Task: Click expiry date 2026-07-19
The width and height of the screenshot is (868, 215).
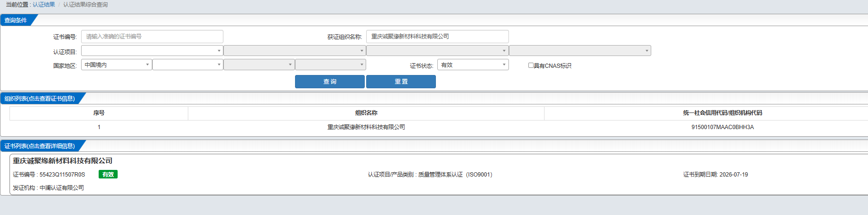Action: click(733, 175)
